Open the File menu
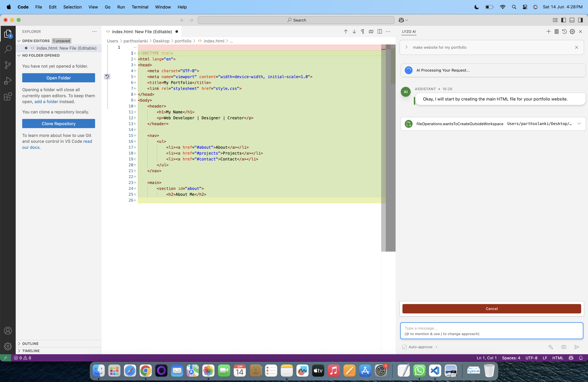The width and height of the screenshot is (588, 382). point(39,7)
